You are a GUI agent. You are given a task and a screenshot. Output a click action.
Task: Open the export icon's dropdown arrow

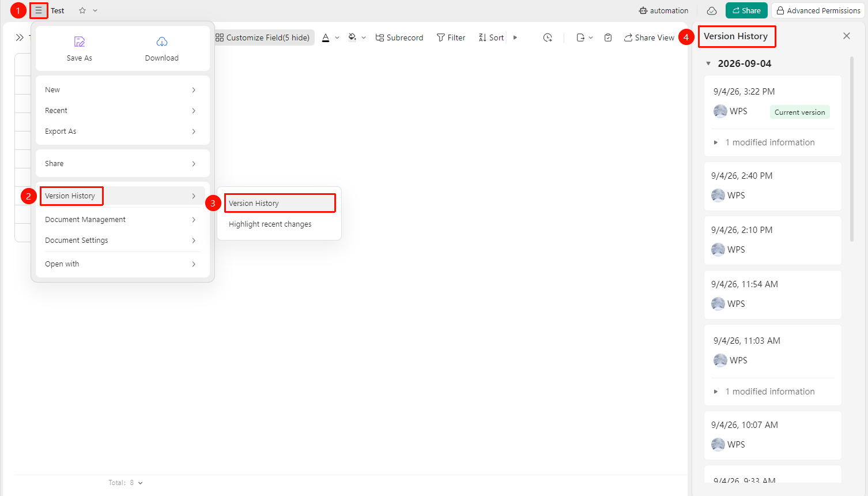(x=591, y=37)
